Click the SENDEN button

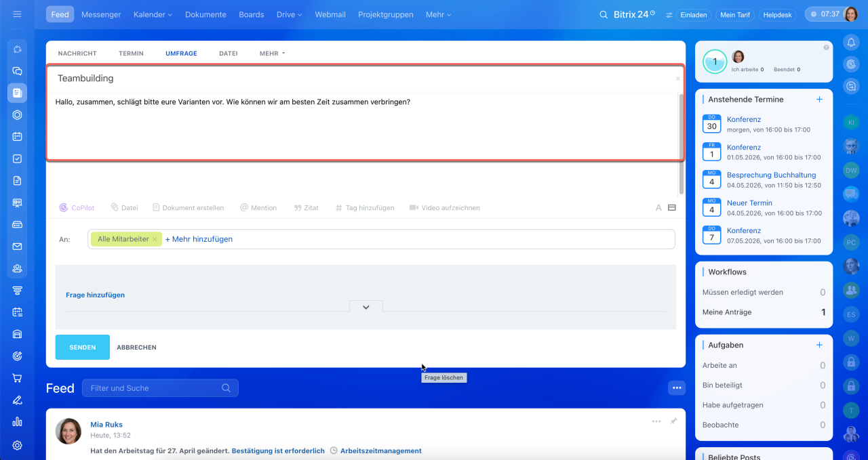(83, 347)
